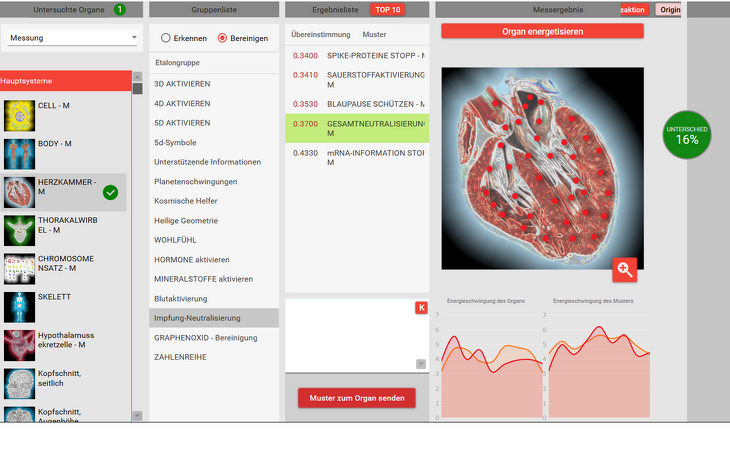The width and height of the screenshot is (730, 456).
Task: Pick the CHROMOSOMENSATZ - M icon
Action: coord(20,269)
